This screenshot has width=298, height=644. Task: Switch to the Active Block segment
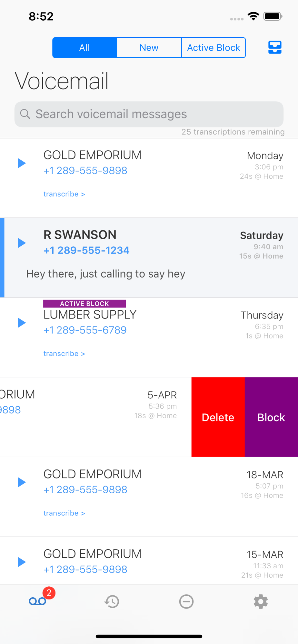tap(214, 48)
